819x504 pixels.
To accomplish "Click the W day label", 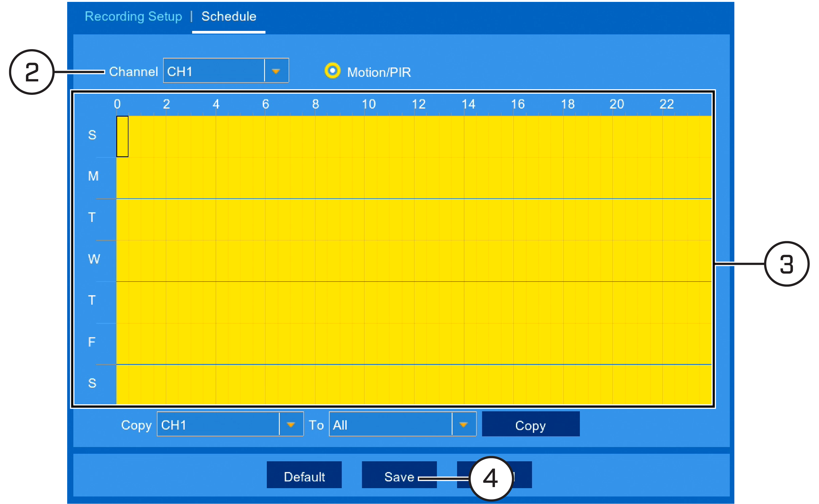I will 94,259.
